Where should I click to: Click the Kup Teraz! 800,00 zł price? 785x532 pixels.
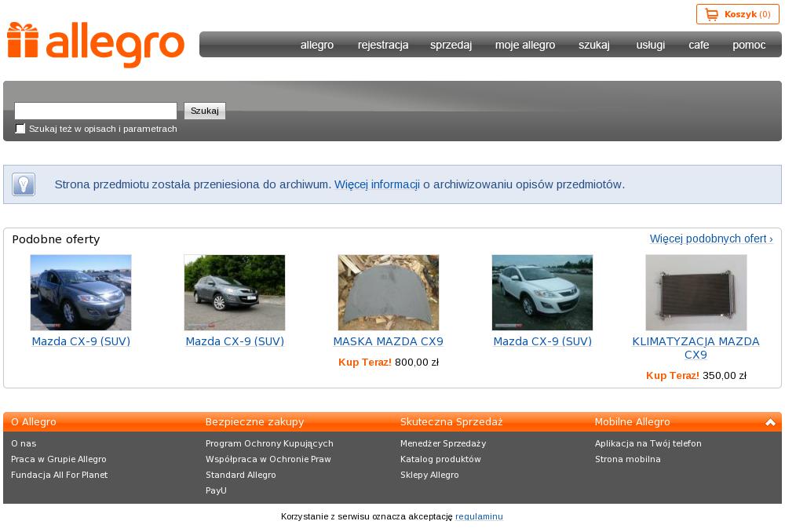(389, 363)
